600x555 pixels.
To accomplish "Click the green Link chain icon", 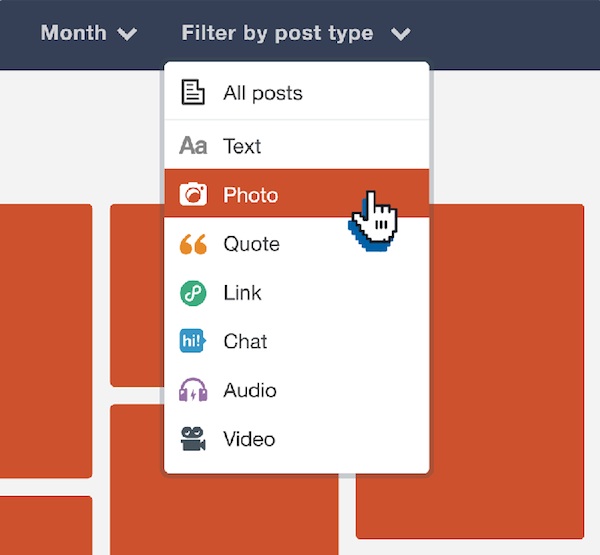I will click(x=193, y=293).
